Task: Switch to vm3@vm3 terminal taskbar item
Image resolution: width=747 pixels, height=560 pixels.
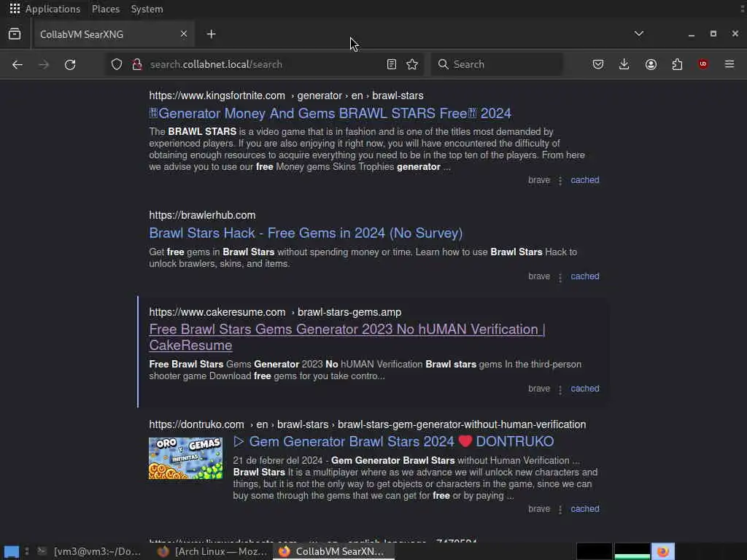Action: 90,551
